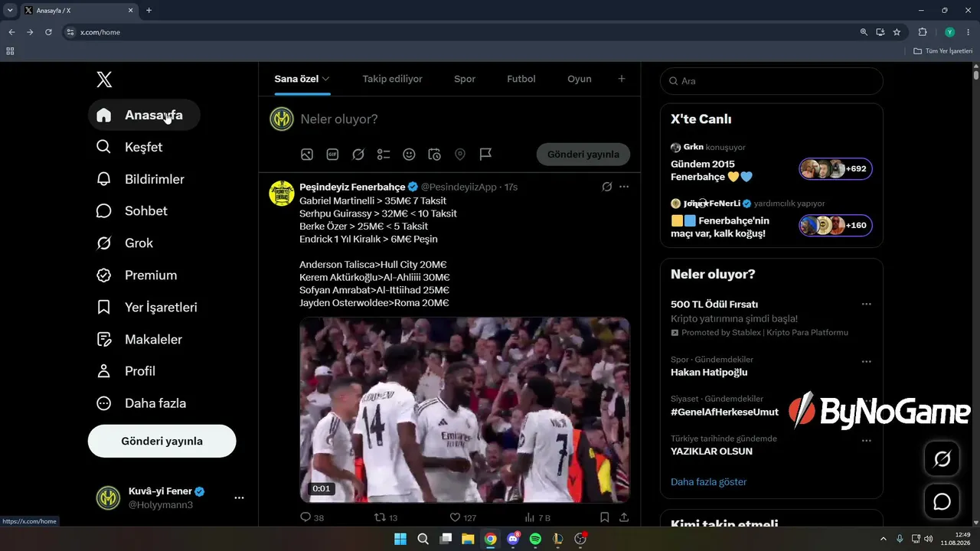The width and height of the screenshot is (980, 551).
Task: Open Tüm Yer İşaretleri bookmarks folder
Action: click(x=942, y=51)
